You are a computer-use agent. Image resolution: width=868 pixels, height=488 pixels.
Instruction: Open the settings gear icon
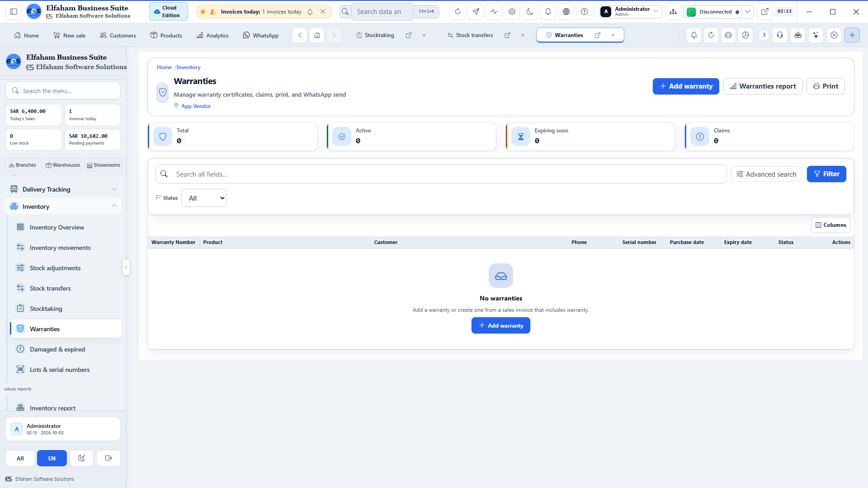click(512, 12)
